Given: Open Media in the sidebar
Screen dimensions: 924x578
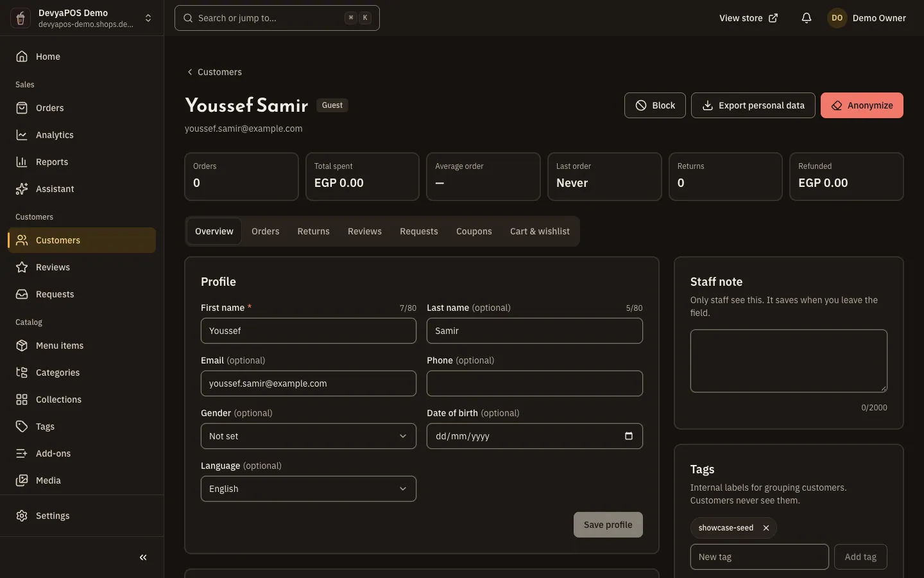Looking at the screenshot, I should click(x=82, y=480).
